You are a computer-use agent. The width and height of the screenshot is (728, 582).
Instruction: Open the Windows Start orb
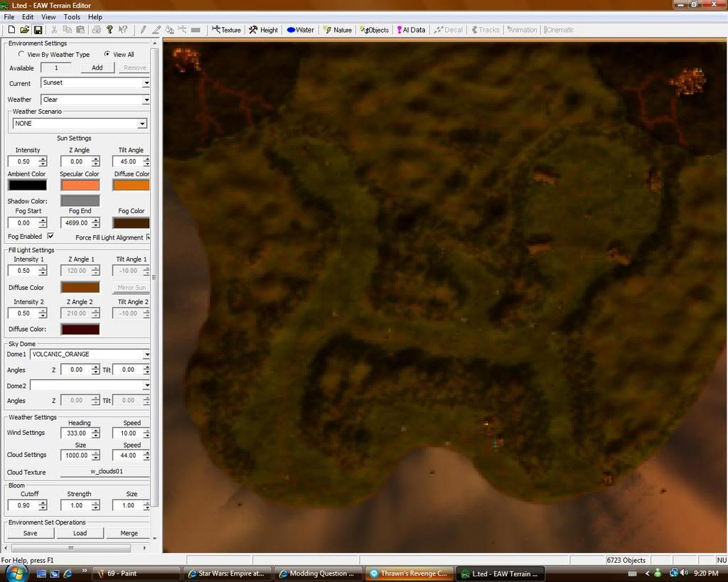pyautogui.click(x=17, y=572)
